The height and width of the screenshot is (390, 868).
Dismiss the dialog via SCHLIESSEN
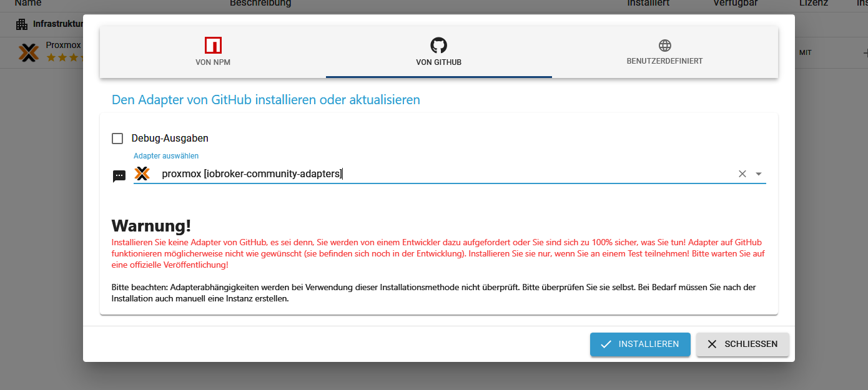[x=742, y=344]
